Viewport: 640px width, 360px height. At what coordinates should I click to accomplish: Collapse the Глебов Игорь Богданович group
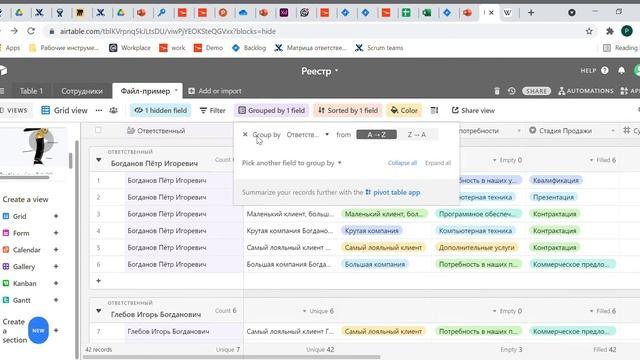tap(99, 311)
